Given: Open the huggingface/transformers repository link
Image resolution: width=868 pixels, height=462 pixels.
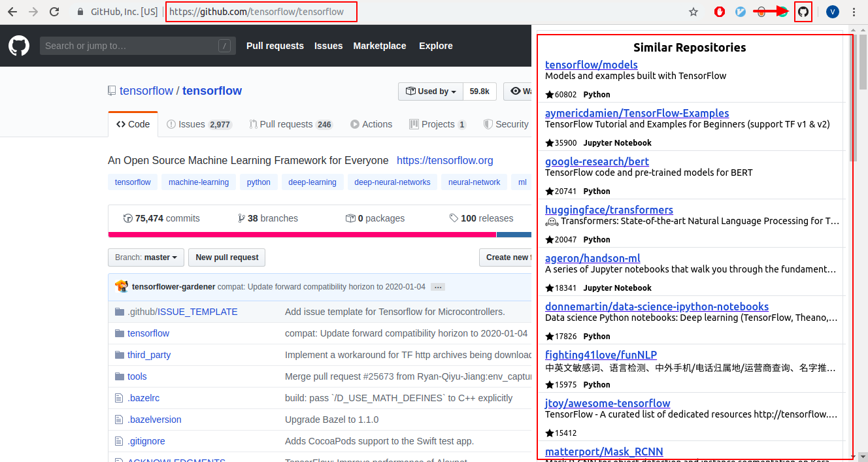Looking at the screenshot, I should click(609, 210).
